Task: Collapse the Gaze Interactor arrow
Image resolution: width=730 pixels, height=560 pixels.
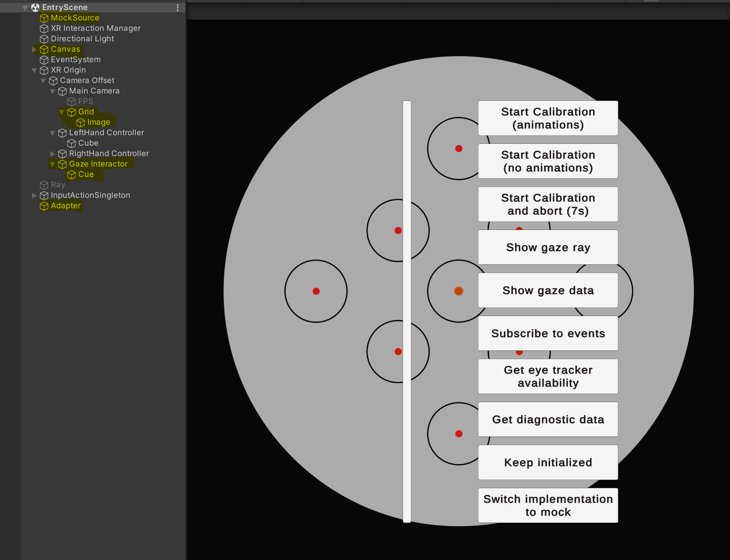Action: pyautogui.click(x=53, y=164)
